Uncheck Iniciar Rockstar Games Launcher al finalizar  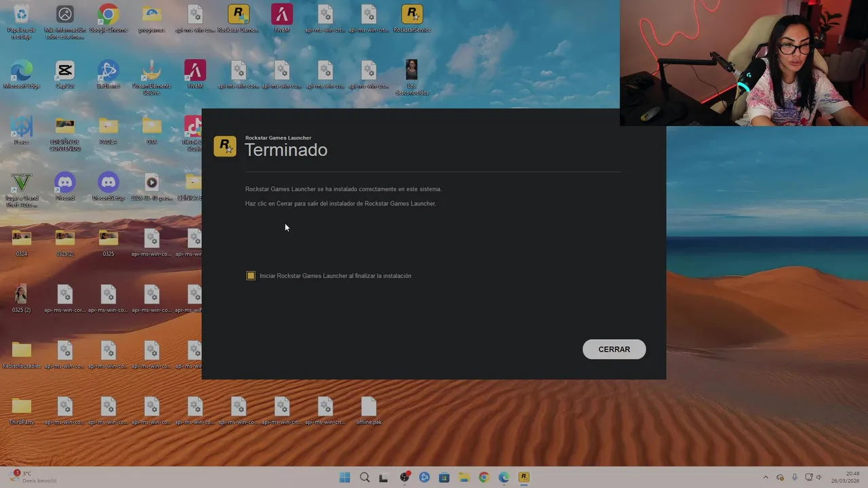tap(251, 276)
